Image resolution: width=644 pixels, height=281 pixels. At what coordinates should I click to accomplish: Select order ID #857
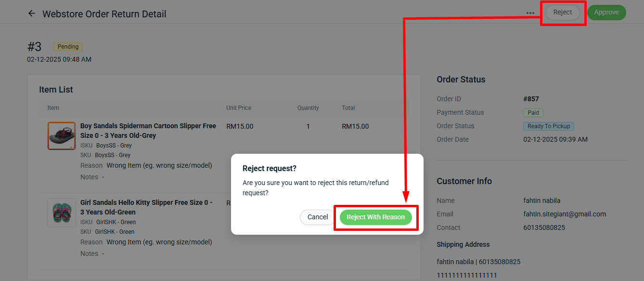pos(531,99)
